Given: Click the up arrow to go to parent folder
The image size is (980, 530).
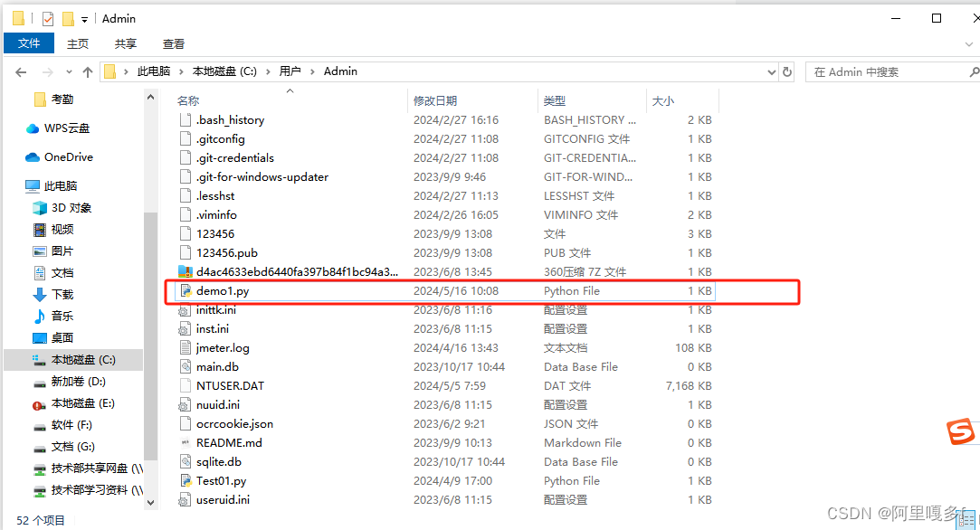Looking at the screenshot, I should tap(87, 71).
